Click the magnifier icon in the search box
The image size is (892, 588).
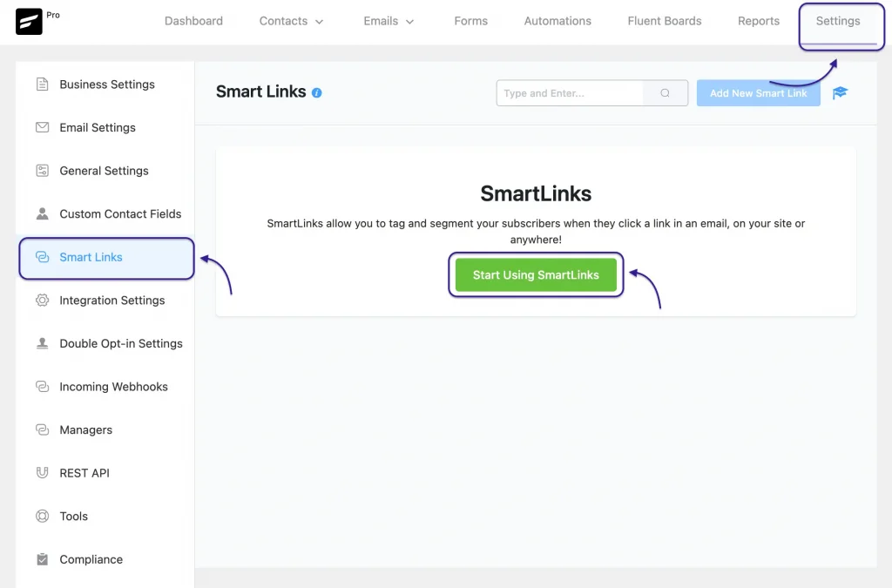pyautogui.click(x=665, y=92)
